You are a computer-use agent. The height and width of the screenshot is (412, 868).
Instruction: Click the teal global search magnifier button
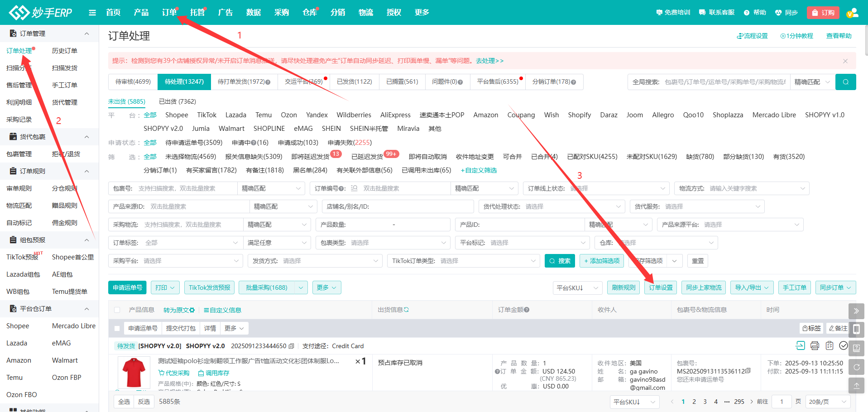845,82
